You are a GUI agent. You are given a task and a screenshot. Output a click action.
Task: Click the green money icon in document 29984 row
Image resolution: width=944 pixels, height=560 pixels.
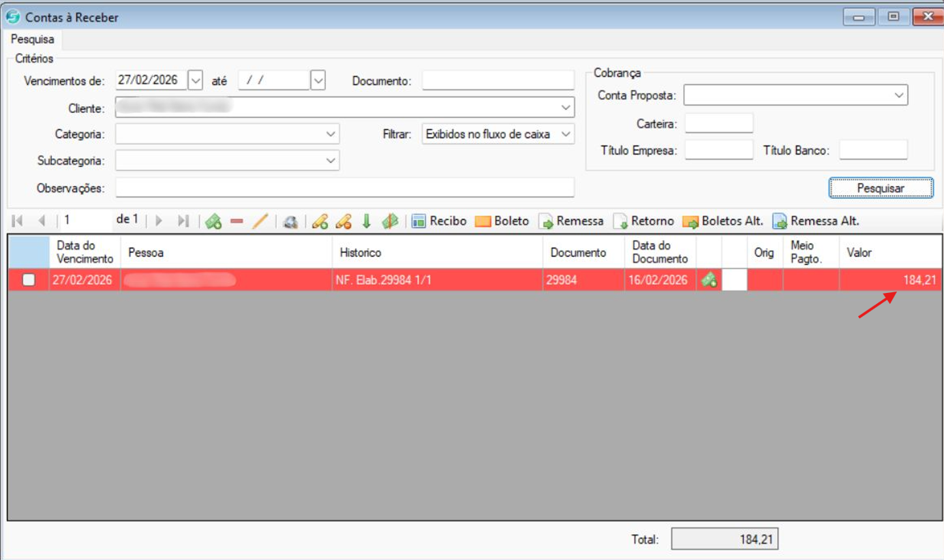tap(709, 280)
